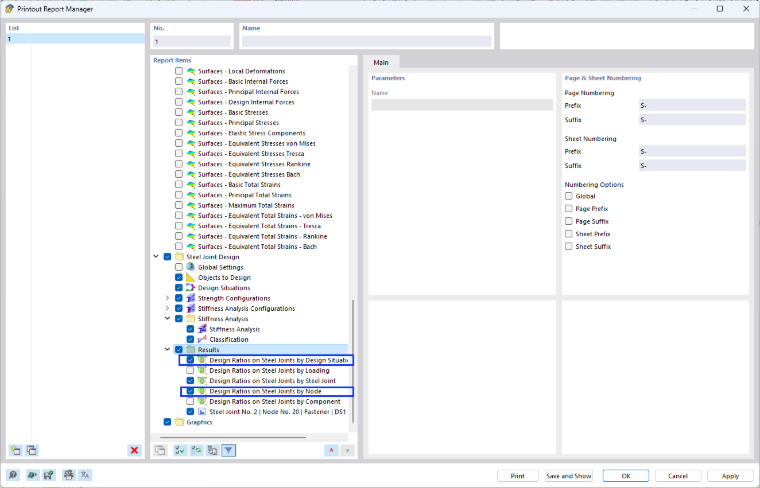Maximize the Printout Report Manager window

pyautogui.click(x=720, y=9)
